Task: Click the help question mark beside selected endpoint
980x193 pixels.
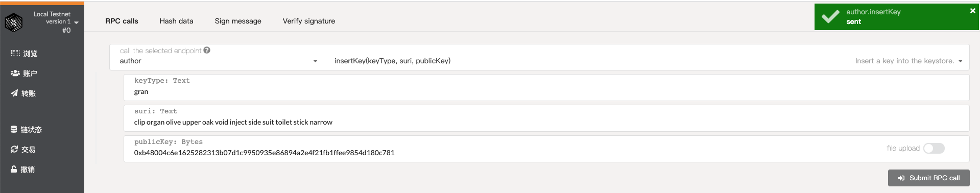Action: pyautogui.click(x=207, y=50)
